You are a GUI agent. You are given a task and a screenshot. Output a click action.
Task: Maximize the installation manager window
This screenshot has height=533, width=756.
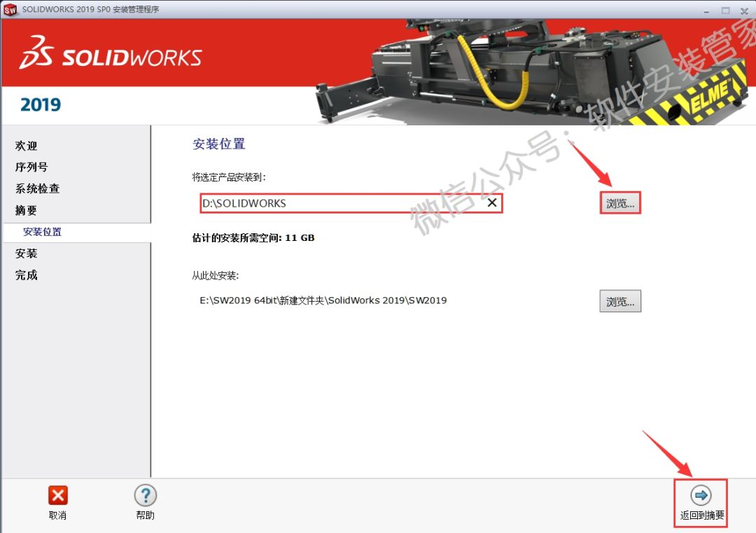pyautogui.click(x=724, y=10)
